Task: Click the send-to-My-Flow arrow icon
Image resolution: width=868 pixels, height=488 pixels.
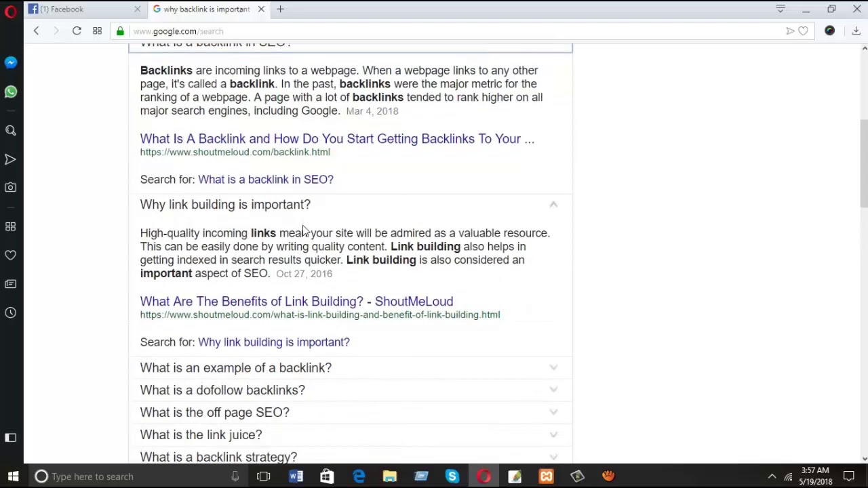Action: [790, 31]
